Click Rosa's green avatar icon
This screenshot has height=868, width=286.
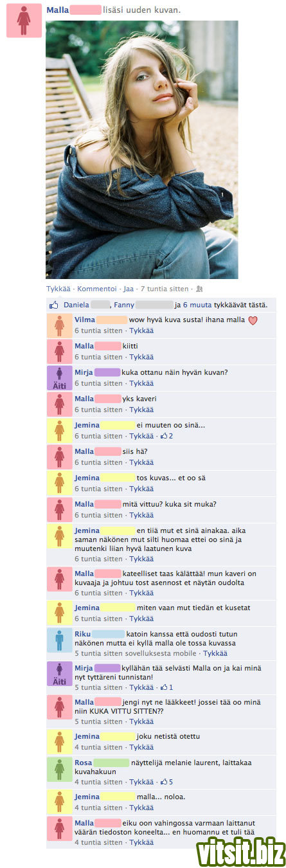(60, 770)
